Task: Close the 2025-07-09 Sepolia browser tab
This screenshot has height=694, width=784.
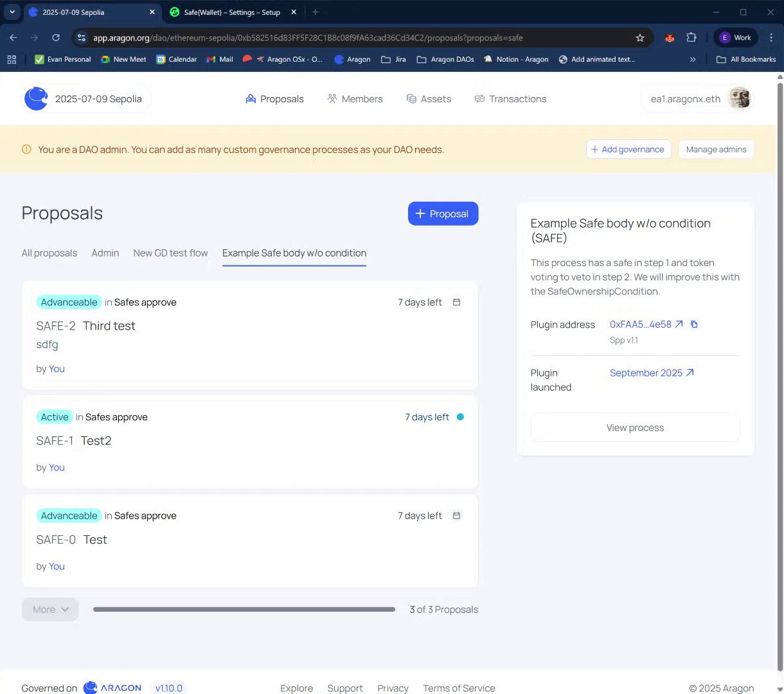Action: pyautogui.click(x=152, y=12)
